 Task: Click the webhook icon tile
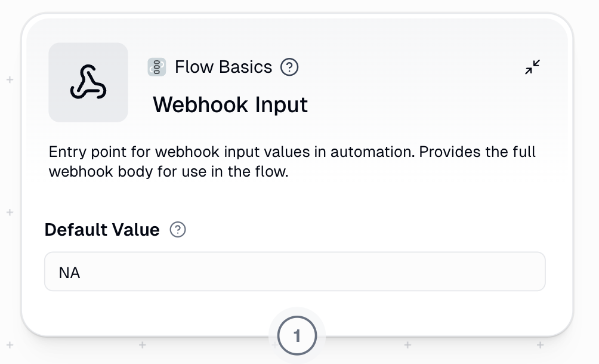[88, 82]
